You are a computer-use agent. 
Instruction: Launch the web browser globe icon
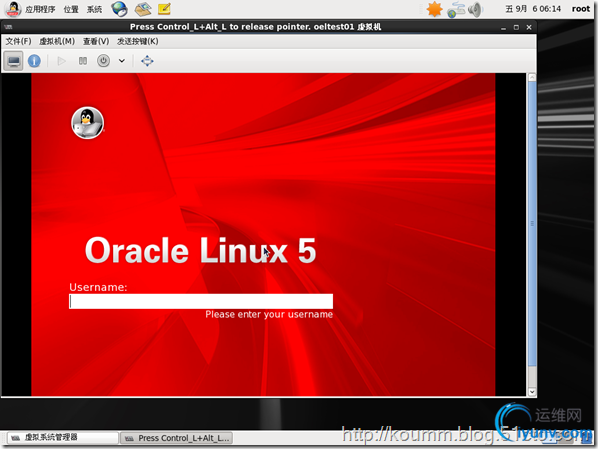(119, 9)
